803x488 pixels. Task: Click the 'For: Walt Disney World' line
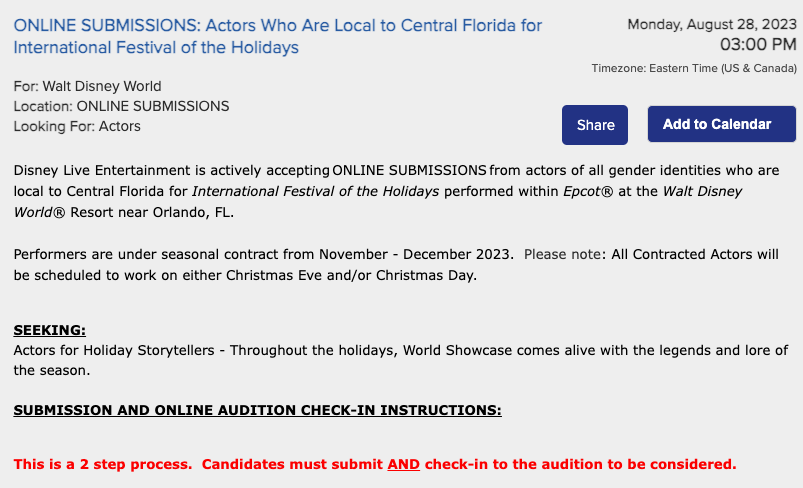[x=88, y=86]
